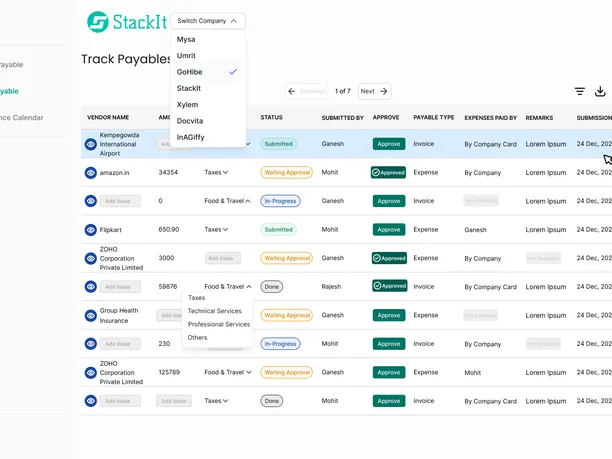
Task: Go to the Next page
Action: pos(374,91)
